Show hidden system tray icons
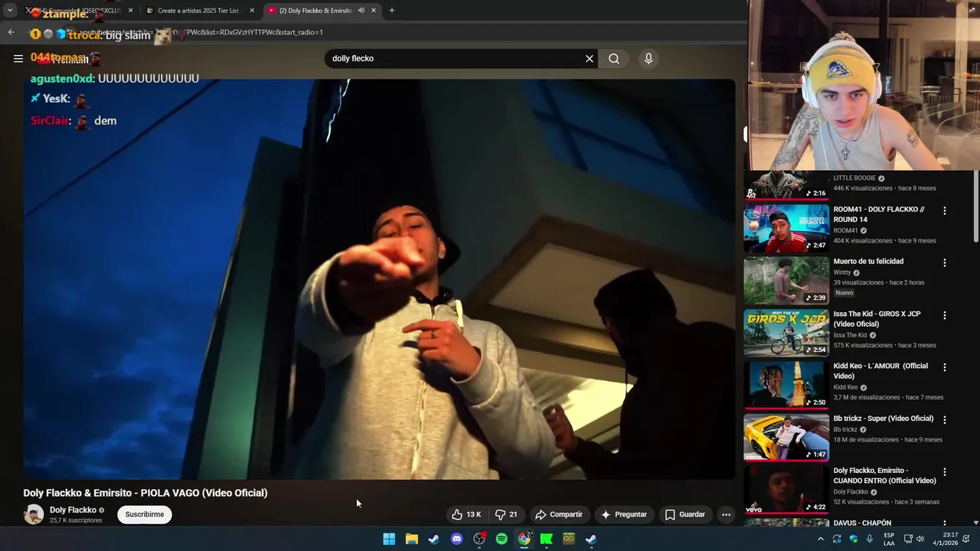Viewport: 980px width, 551px height. point(821,539)
